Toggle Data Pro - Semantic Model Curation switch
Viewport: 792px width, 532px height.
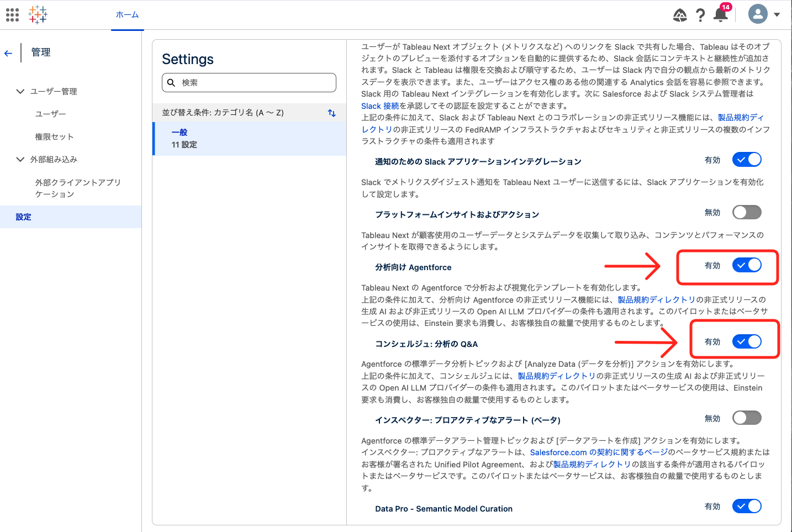[x=747, y=506]
